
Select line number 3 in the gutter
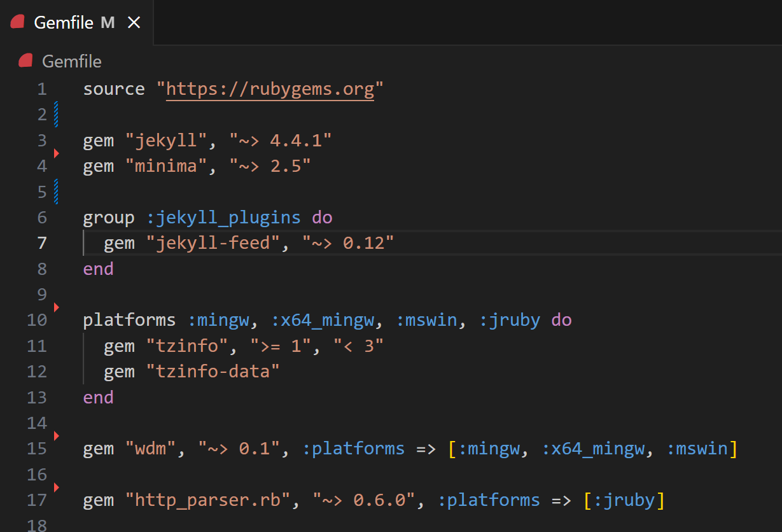42,140
